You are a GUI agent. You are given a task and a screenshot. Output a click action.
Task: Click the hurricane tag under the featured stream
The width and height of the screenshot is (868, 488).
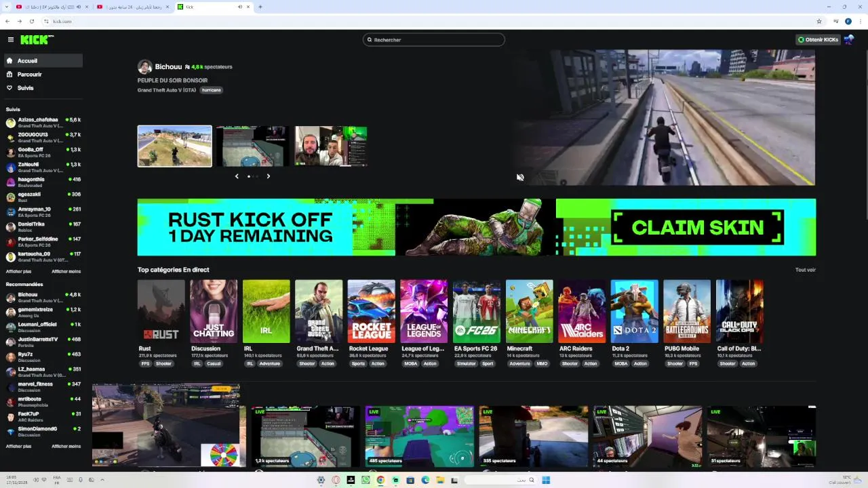(x=211, y=90)
